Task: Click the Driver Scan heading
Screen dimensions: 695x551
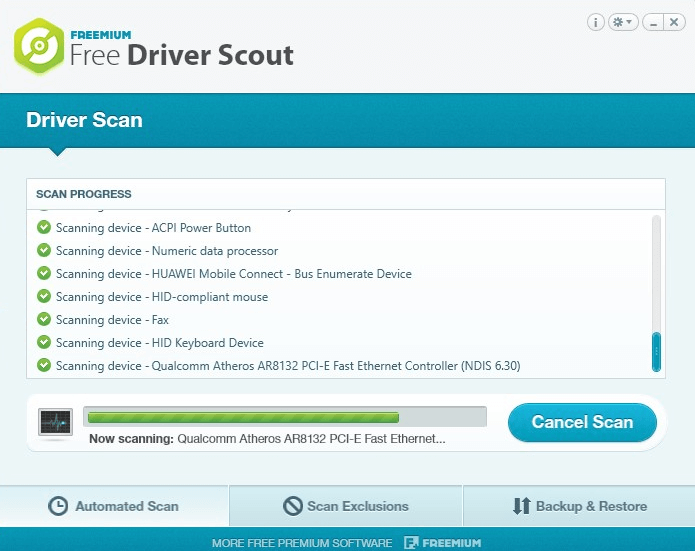Action: pos(84,120)
